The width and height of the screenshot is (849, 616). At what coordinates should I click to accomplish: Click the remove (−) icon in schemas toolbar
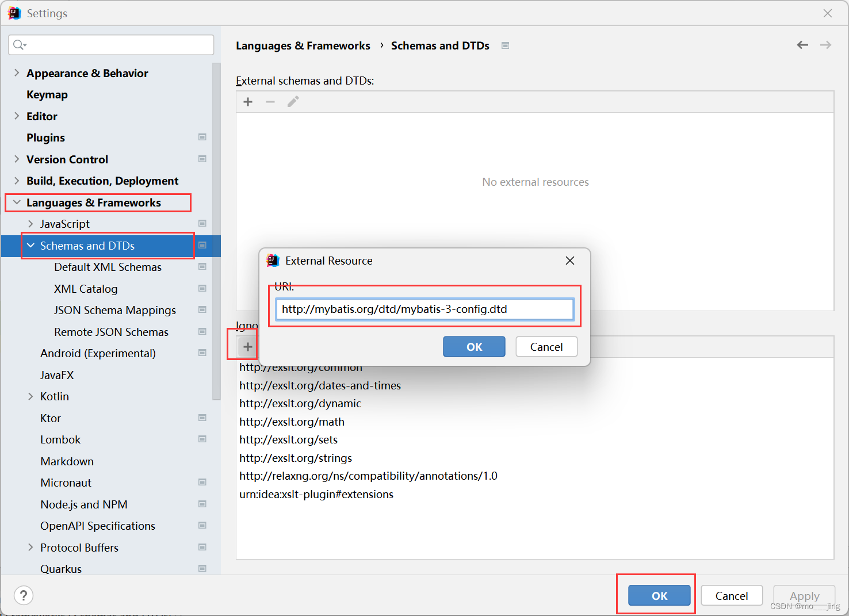point(270,102)
